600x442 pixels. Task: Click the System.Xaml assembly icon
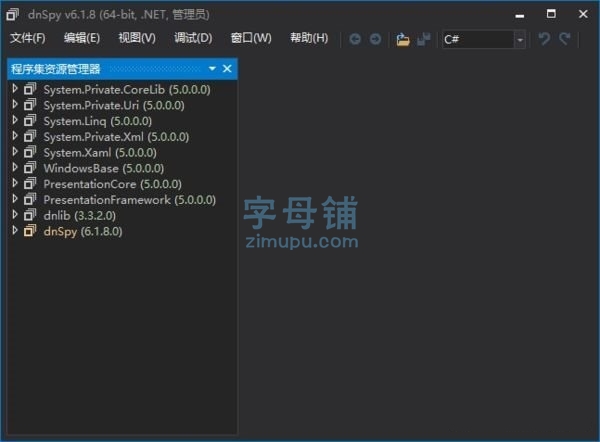(30, 152)
